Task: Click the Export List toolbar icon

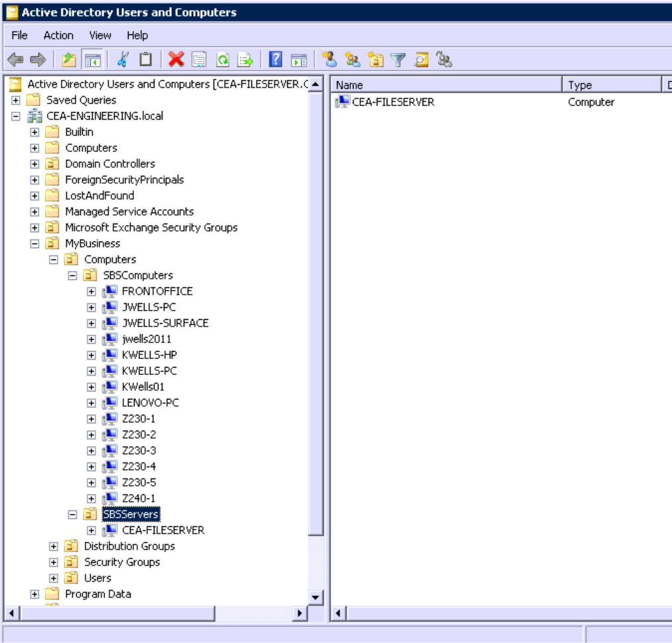Action: (245, 60)
